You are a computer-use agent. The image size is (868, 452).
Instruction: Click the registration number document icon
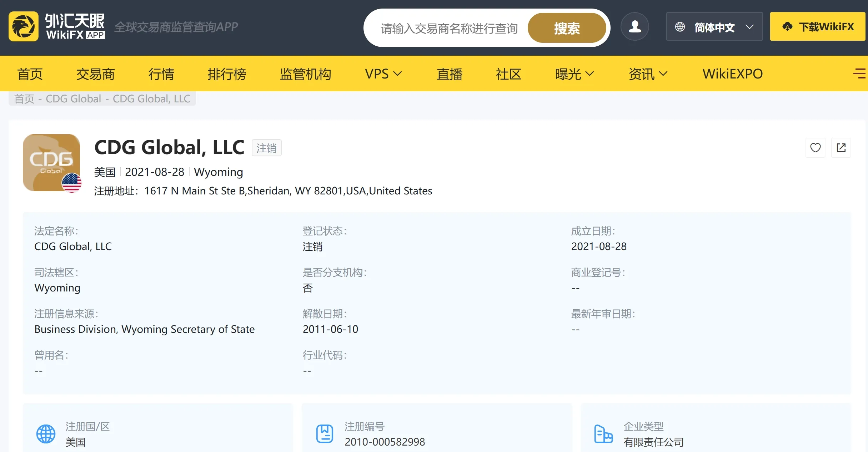coord(325,434)
